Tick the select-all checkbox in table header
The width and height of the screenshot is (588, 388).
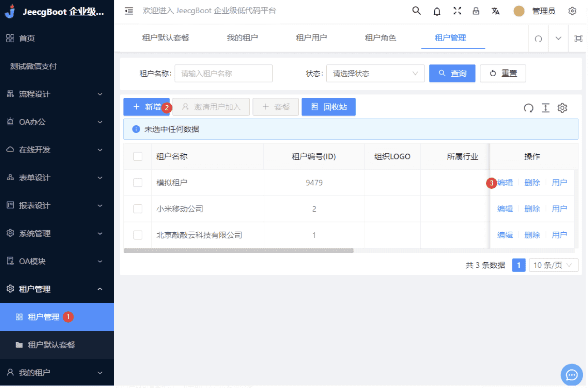coord(138,156)
